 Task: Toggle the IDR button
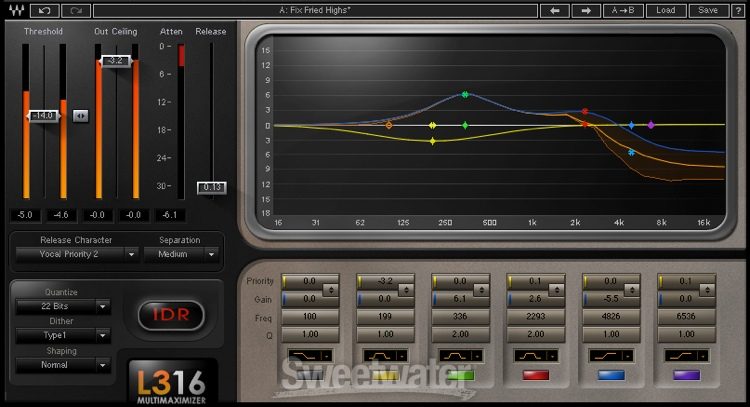(171, 315)
